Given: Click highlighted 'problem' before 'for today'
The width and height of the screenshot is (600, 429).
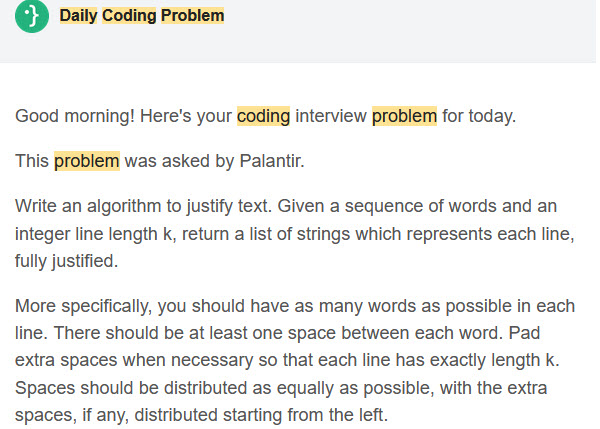Looking at the screenshot, I should point(404,116).
